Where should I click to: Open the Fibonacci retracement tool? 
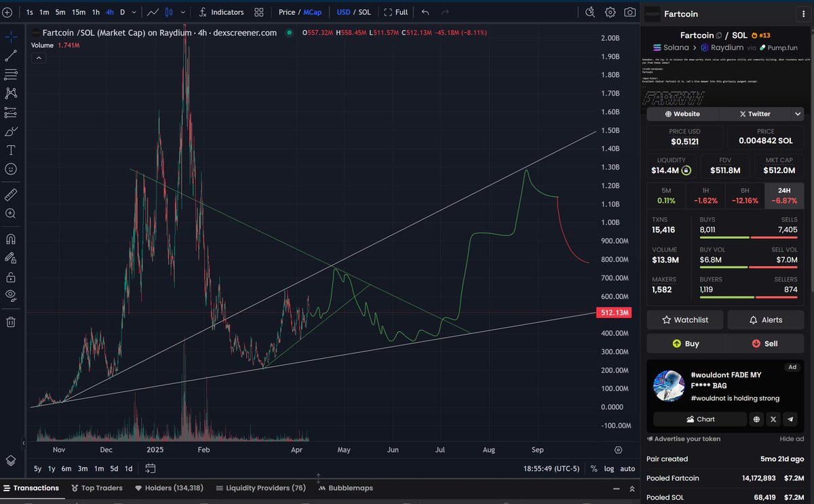(11, 75)
